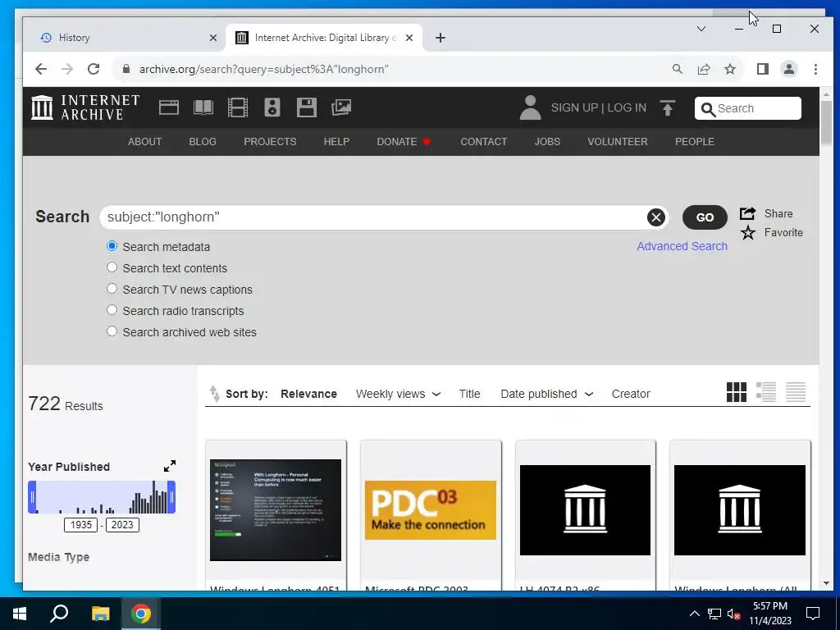Open the DONATE menu item
This screenshot has width=840, height=630.
click(x=404, y=141)
